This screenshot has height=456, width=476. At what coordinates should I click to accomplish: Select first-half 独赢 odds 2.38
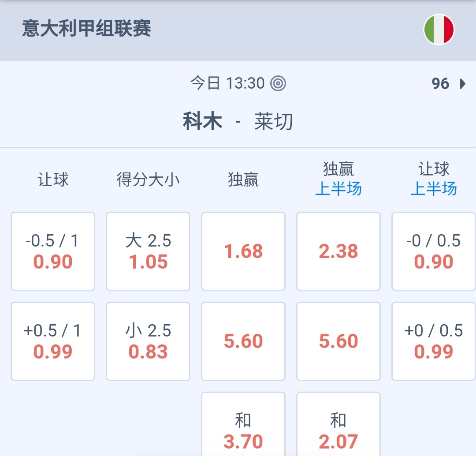(x=338, y=251)
